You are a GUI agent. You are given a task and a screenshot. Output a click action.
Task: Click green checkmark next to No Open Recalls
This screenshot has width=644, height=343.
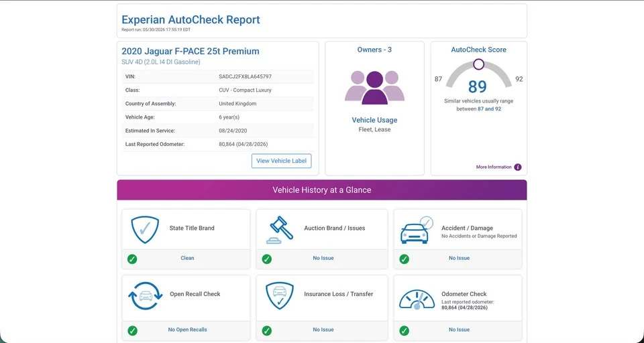(132, 330)
